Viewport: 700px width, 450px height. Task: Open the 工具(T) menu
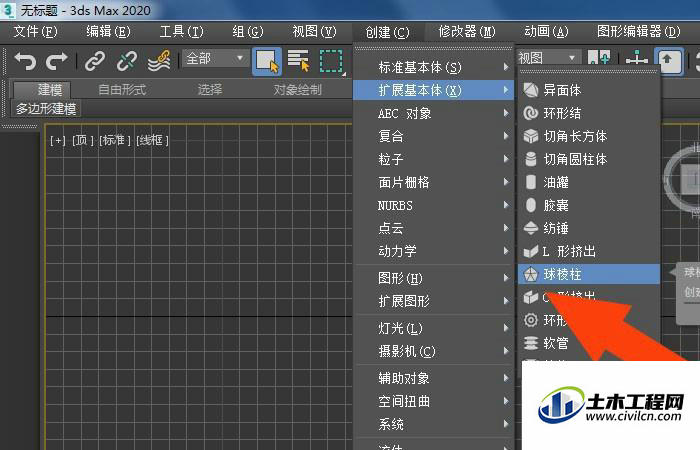[x=181, y=32]
